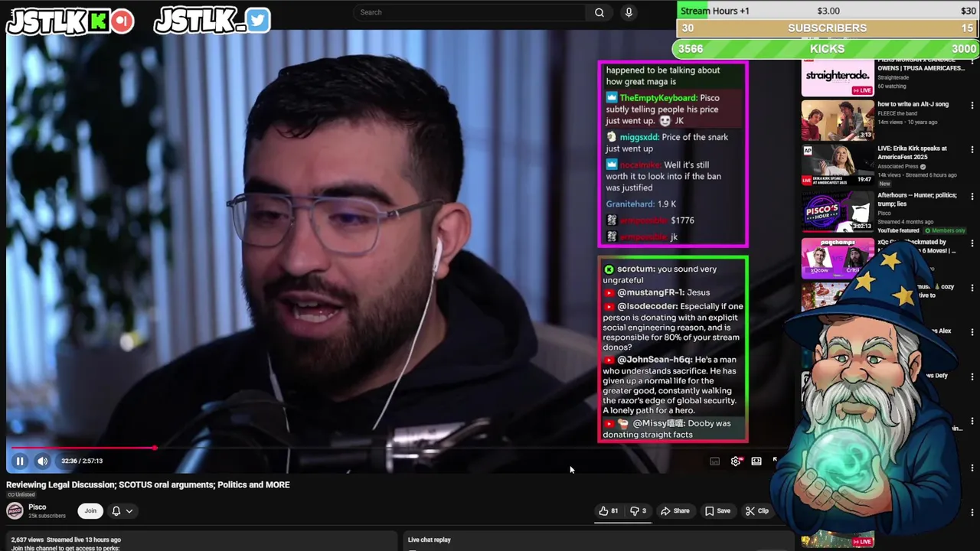Toggle subtitles captions button in player
This screenshot has width=980, height=551.
tap(714, 461)
